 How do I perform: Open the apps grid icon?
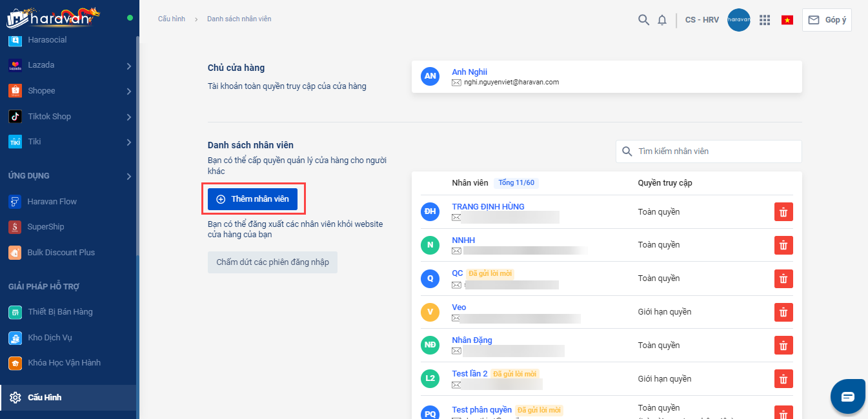tap(765, 20)
